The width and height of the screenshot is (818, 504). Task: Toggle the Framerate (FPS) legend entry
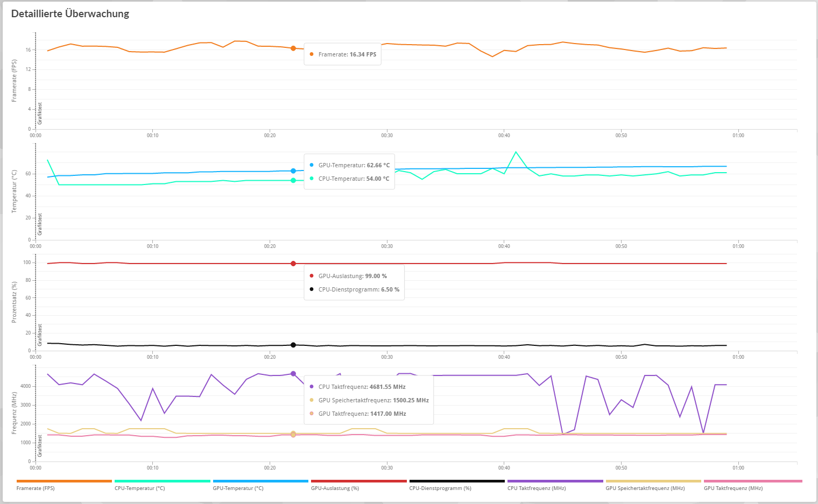tap(64, 485)
